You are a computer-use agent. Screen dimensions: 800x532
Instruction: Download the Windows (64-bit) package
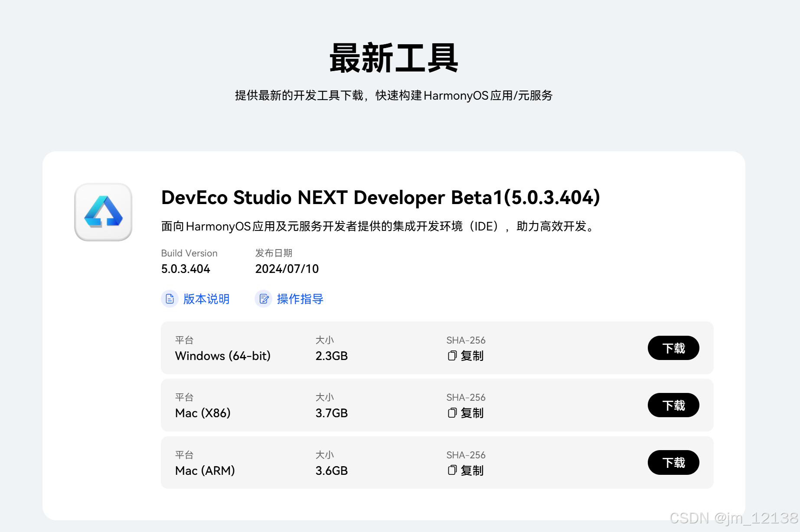tap(673, 348)
